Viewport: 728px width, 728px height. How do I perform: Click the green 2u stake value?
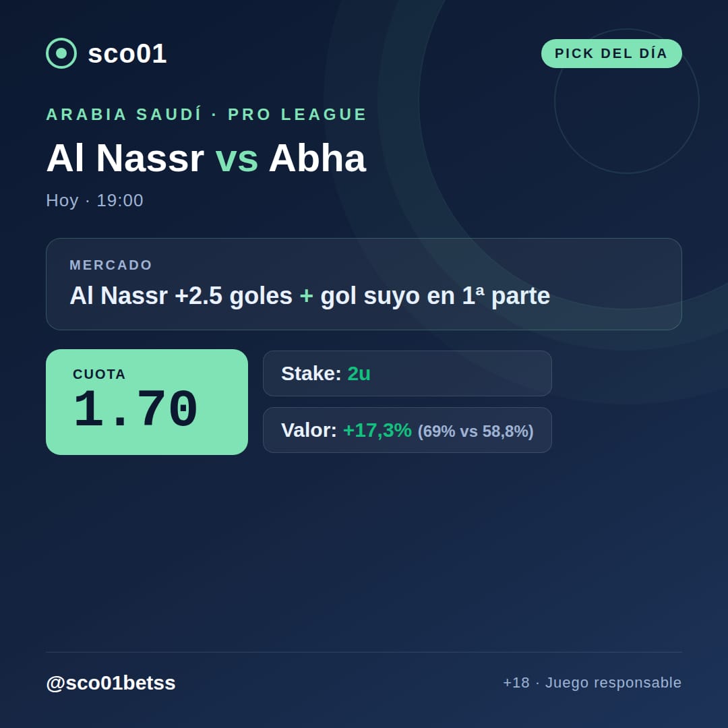(x=359, y=373)
